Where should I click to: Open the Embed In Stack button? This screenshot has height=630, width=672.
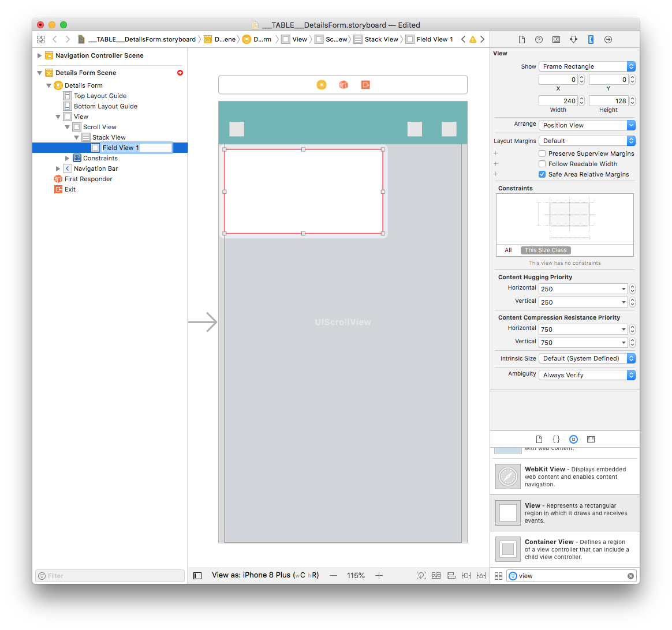pos(436,576)
